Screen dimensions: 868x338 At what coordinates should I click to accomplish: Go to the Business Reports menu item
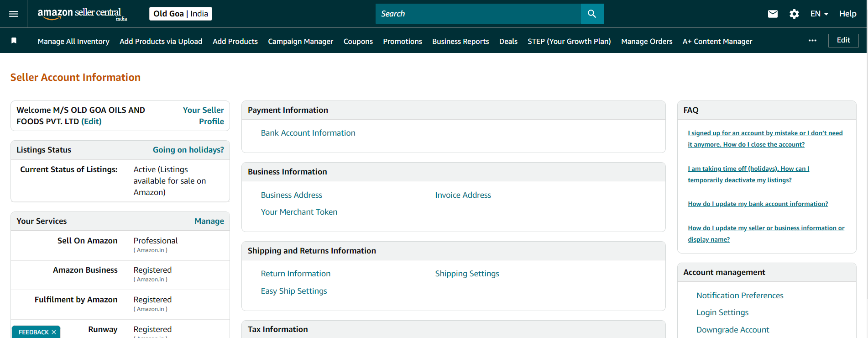click(x=460, y=41)
